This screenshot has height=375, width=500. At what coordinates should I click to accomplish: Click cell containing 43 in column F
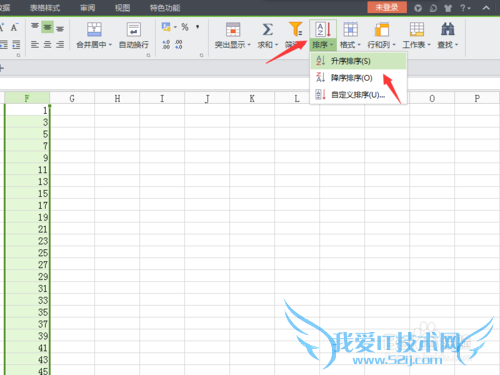27,360
